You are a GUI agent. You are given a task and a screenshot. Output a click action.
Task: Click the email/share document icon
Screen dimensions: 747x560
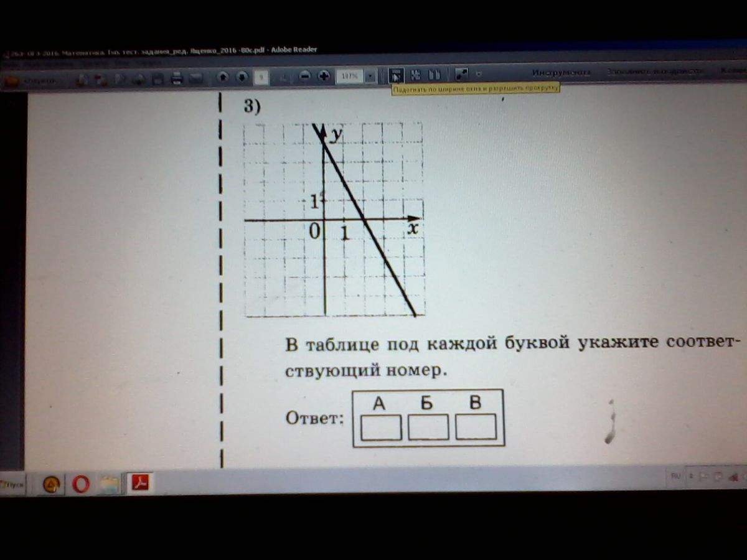pos(197,77)
